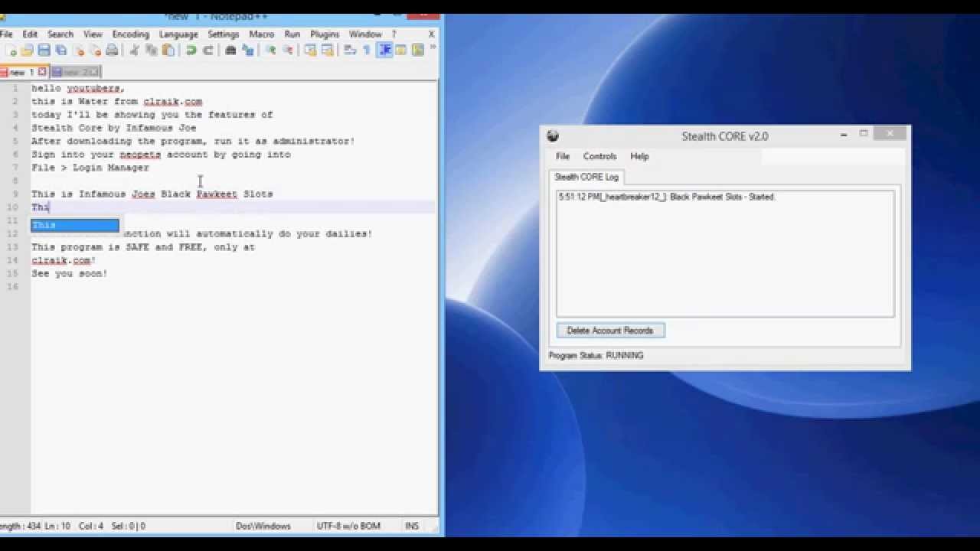Open the View menu in Notepad++
The height and width of the screenshot is (551, 980).
pos(93,34)
